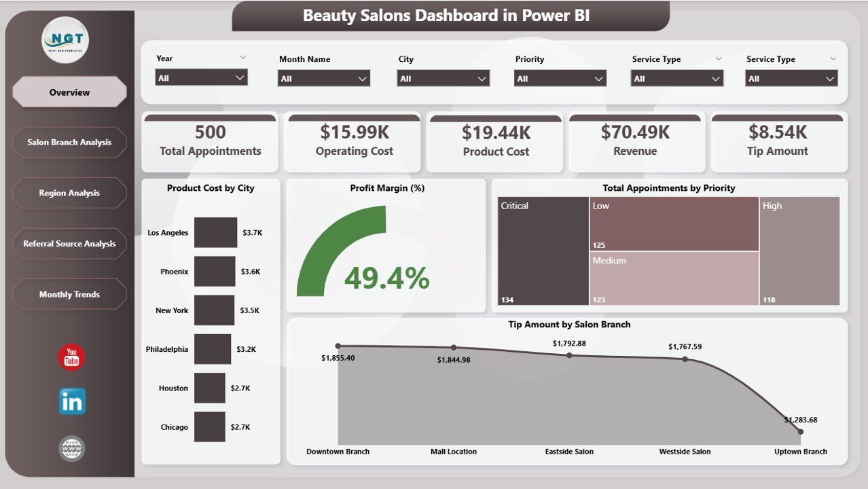The width and height of the screenshot is (868, 489).
Task: Navigate to Monthly Trends page
Action: click(x=69, y=294)
